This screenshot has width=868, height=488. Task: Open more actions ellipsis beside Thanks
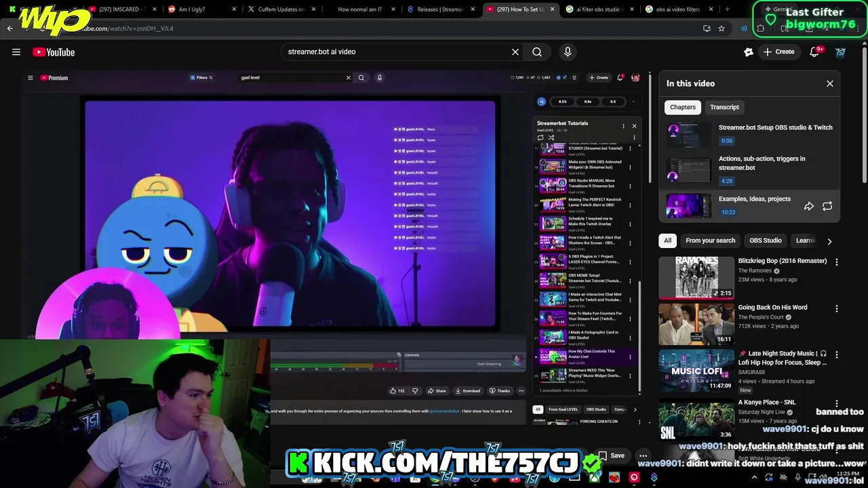[521, 390]
